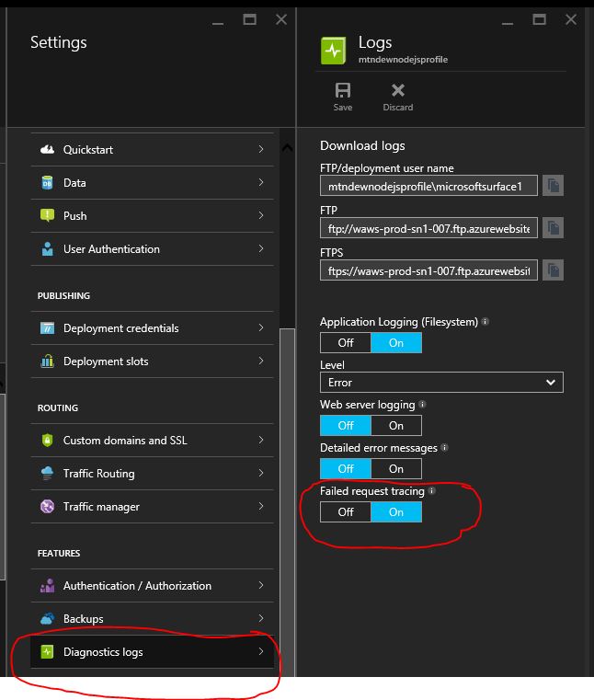This screenshot has width=594, height=700.
Task: Expand Push with its chevron
Action: click(x=261, y=215)
